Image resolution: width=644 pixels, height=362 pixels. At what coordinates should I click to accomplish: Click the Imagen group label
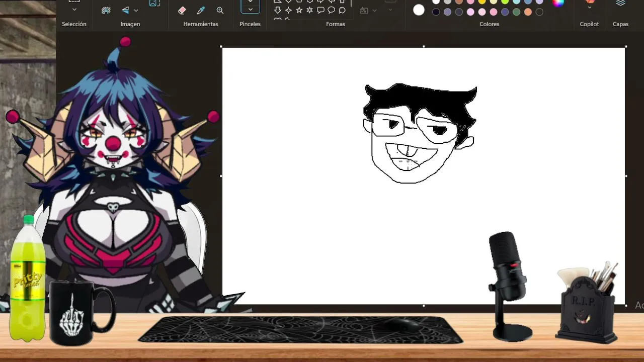(x=130, y=24)
